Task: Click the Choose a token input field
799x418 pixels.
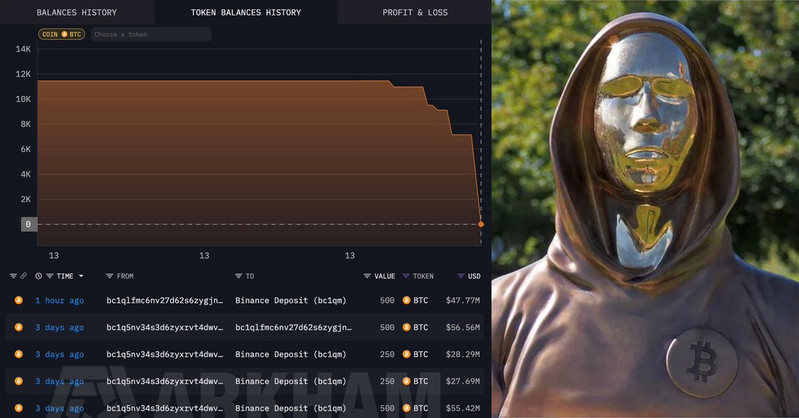Action: tap(150, 34)
